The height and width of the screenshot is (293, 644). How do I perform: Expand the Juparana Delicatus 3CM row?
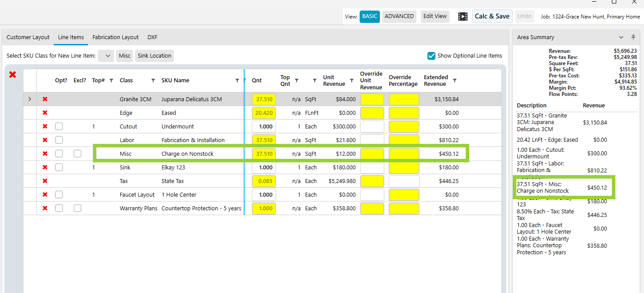click(x=30, y=99)
